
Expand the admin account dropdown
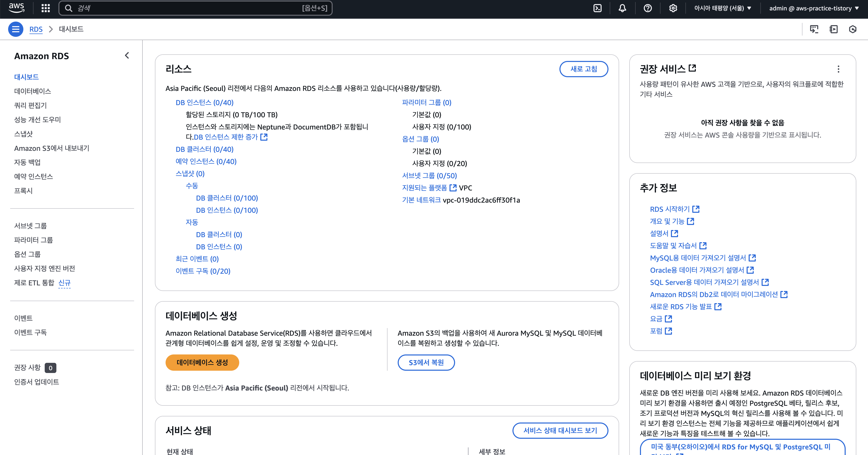pyautogui.click(x=813, y=8)
